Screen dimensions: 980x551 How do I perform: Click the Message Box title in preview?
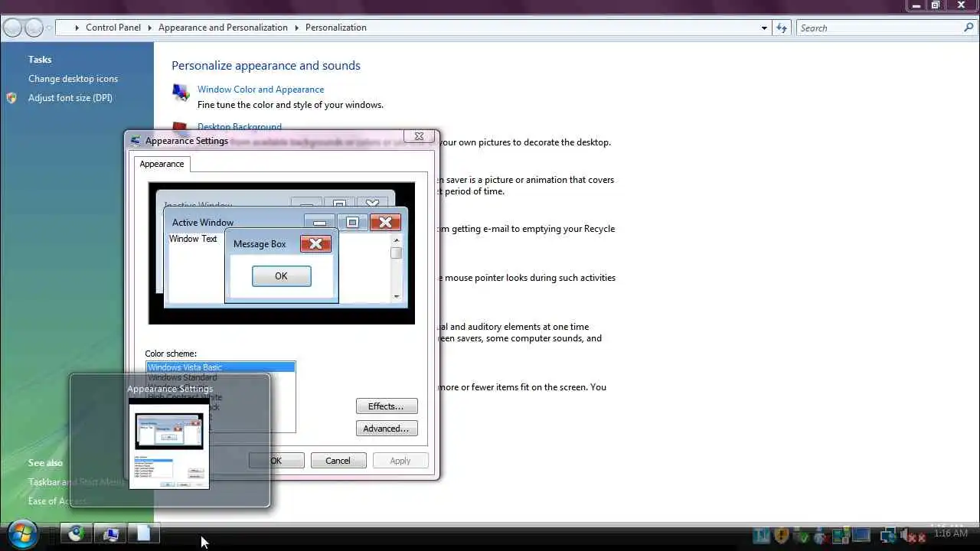260,244
